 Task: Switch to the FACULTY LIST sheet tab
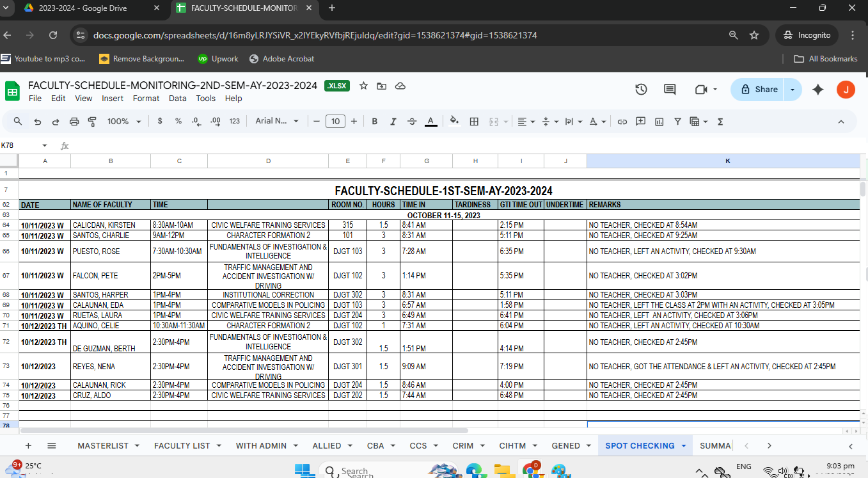182,446
